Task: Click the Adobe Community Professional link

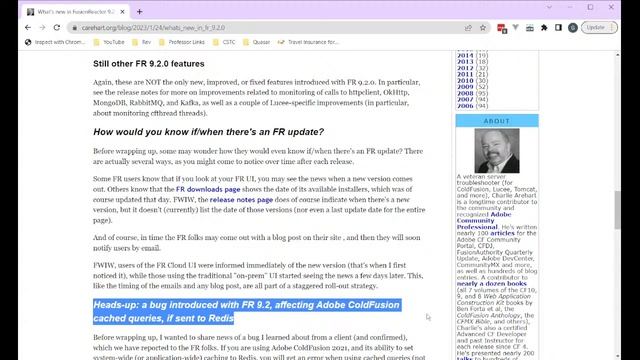Action: click(x=484, y=221)
